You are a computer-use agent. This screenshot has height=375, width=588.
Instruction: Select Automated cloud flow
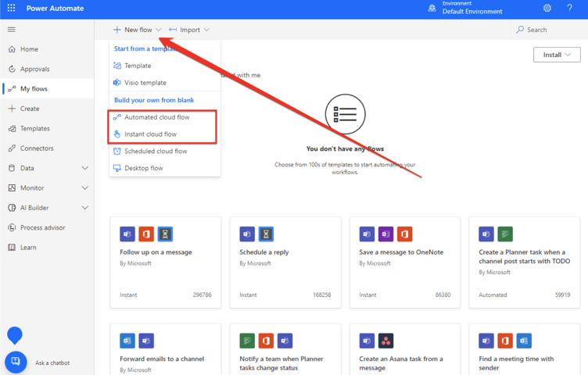[165, 117]
